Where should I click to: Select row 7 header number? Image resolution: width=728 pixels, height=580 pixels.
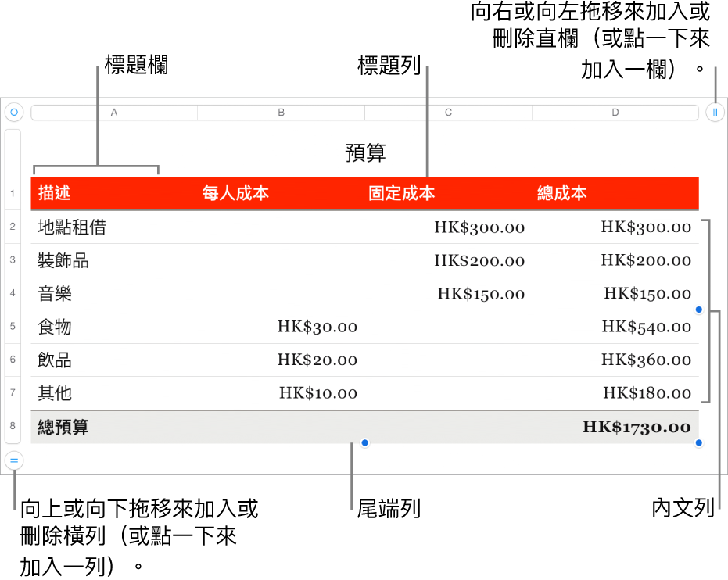click(13, 393)
